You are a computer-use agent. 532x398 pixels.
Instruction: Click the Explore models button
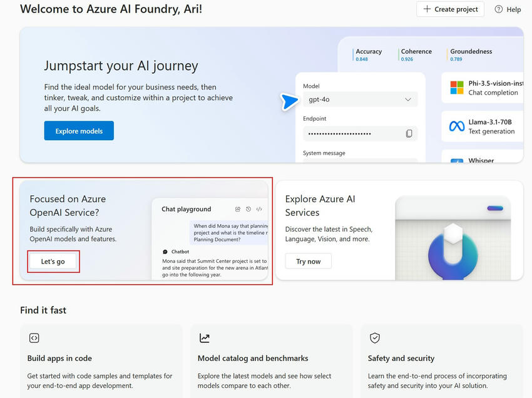(79, 130)
